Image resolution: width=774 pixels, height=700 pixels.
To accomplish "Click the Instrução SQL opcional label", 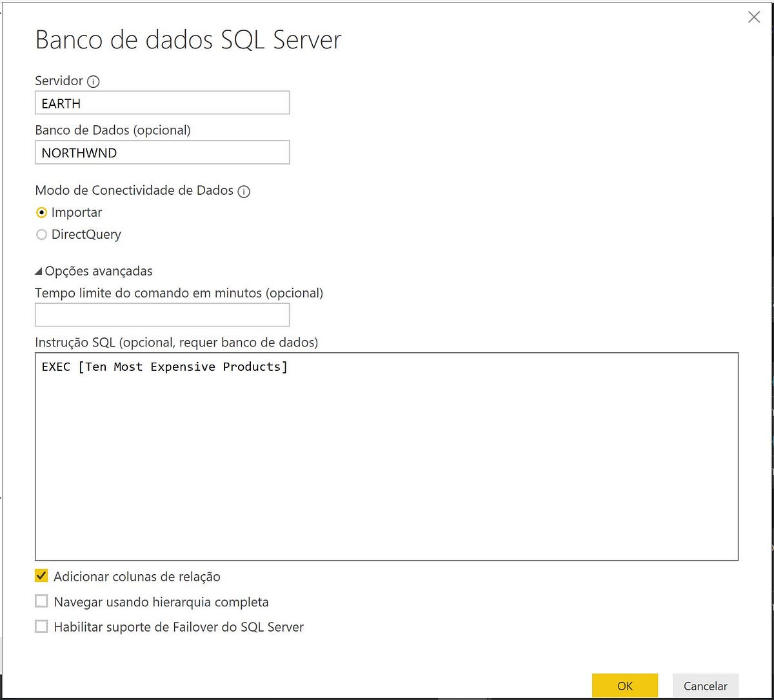I will pyautogui.click(x=176, y=343).
